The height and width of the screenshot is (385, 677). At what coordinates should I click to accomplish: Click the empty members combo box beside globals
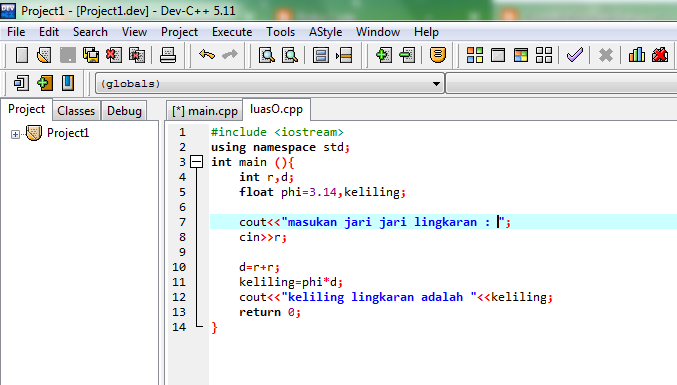(561, 84)
